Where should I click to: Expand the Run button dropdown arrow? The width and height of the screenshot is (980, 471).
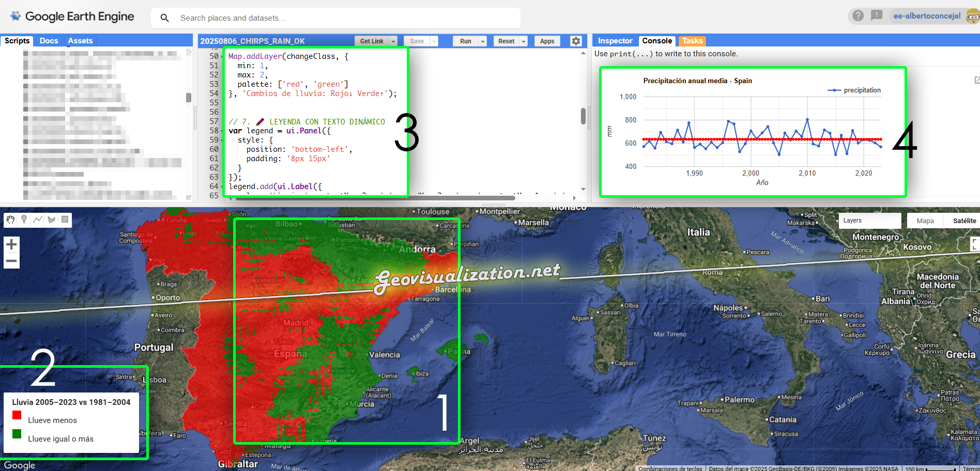click(x=483, y=41)
